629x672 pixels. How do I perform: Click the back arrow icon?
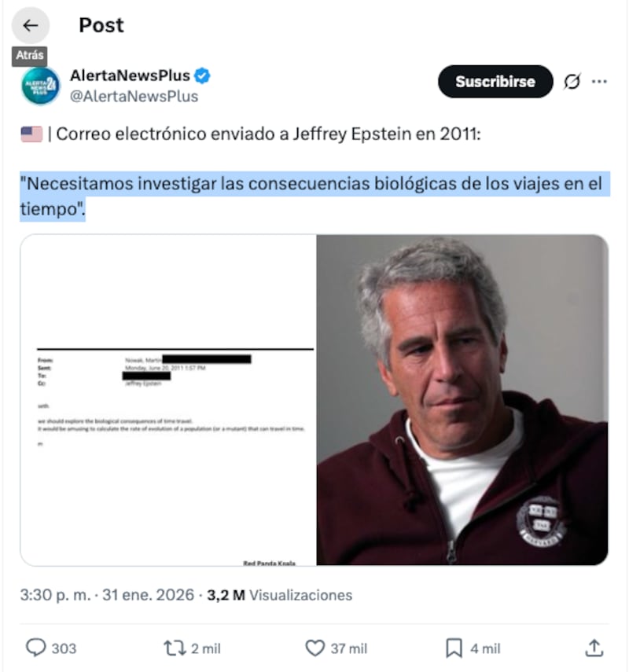pyautogui.click(x=30, y=25)
